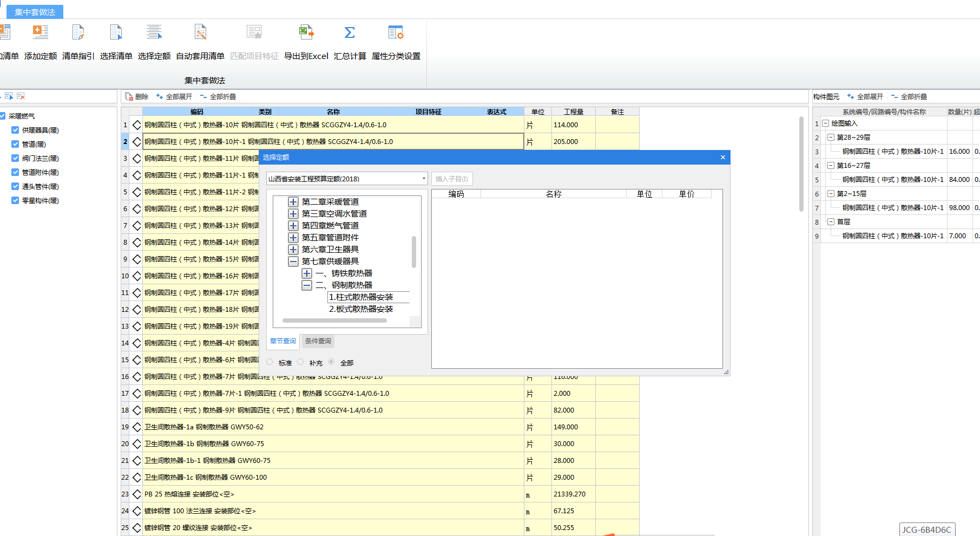
Task: Click diamond icon in row 19
Action: click(x=136, y=427)
